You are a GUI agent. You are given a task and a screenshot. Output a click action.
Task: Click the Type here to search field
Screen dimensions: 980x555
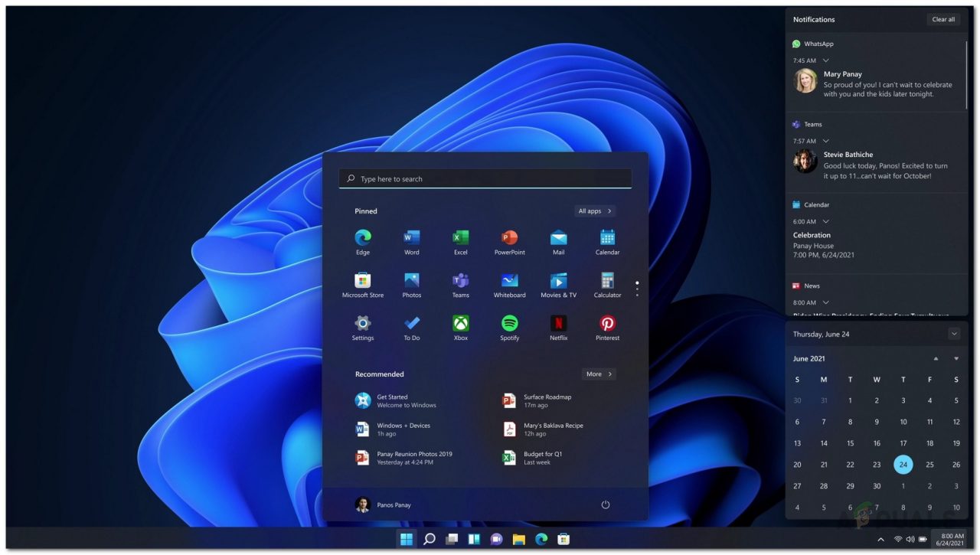[x=485, y=178]
